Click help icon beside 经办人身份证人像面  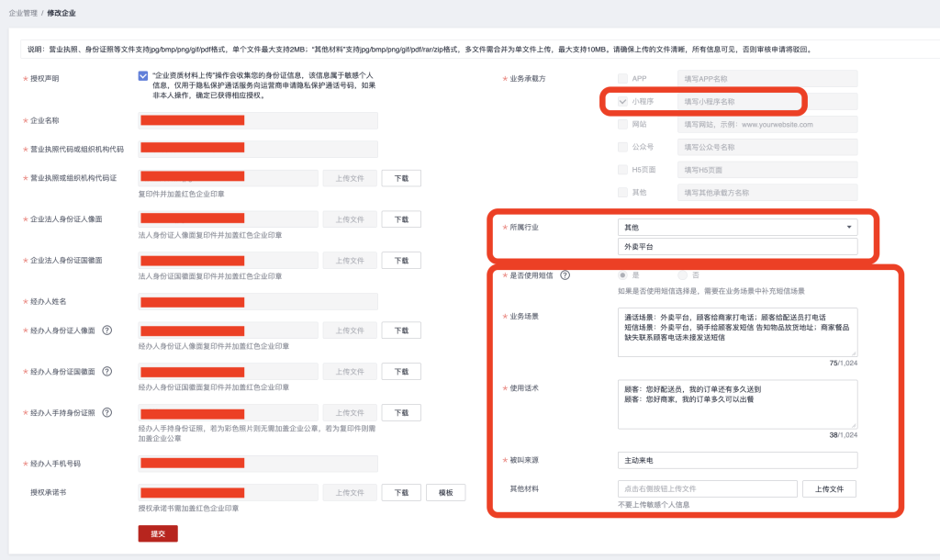tap(107, 330)
